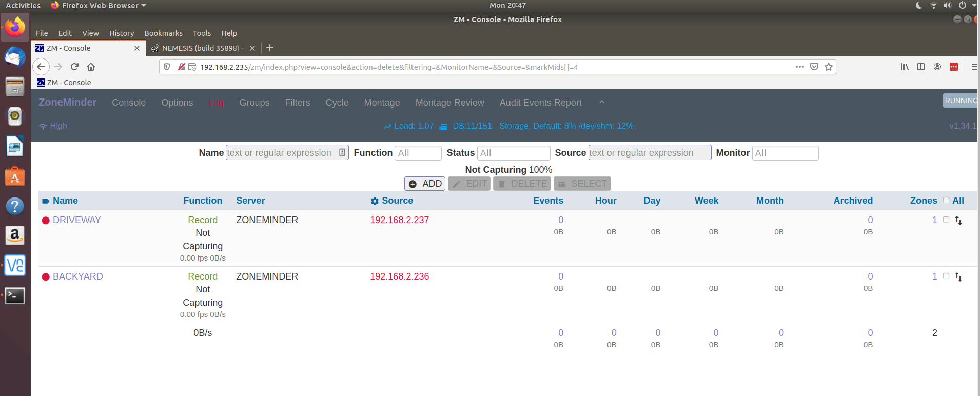Open the red Log link
This screenshot has height=396, width=980.
(216, 103)
